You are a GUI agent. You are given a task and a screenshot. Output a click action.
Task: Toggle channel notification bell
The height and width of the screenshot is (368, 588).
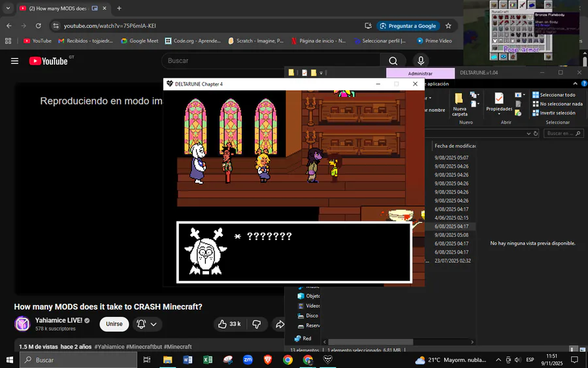pyautogui.click(x=141, y=324)
